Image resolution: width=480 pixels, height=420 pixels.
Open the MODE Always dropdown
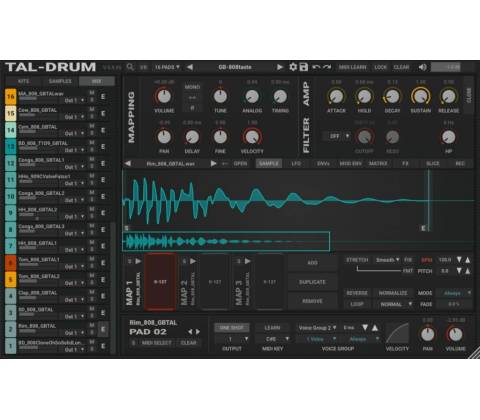click(x=455, y=293)
